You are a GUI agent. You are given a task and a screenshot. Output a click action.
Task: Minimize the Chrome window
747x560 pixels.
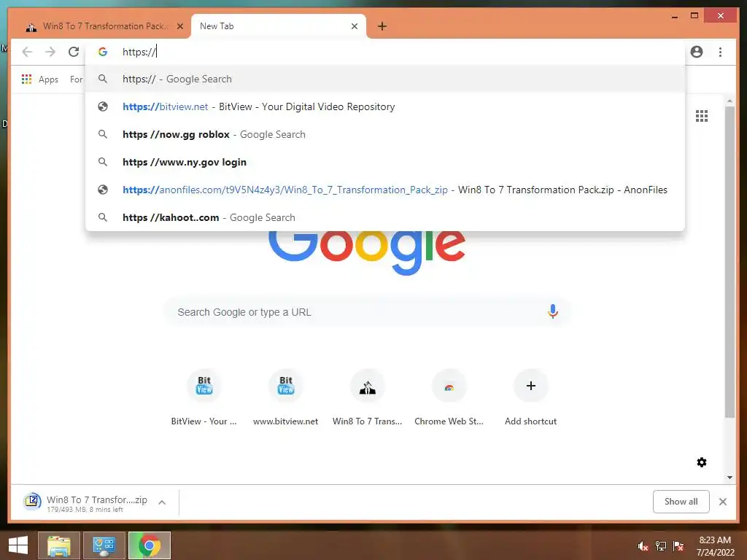coord(675,16)
